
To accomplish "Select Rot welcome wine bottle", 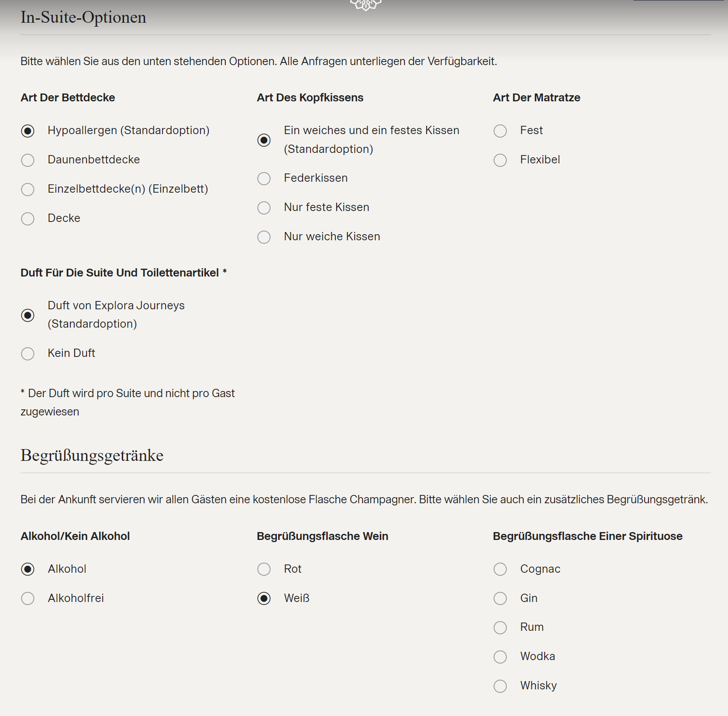I will point(264,569).
